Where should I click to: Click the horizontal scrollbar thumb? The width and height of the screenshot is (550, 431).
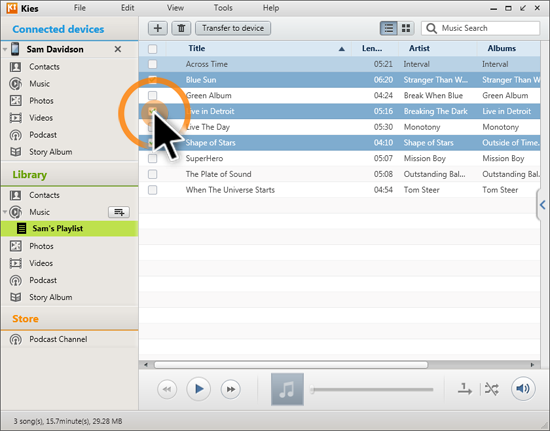(x=291, y=365)
